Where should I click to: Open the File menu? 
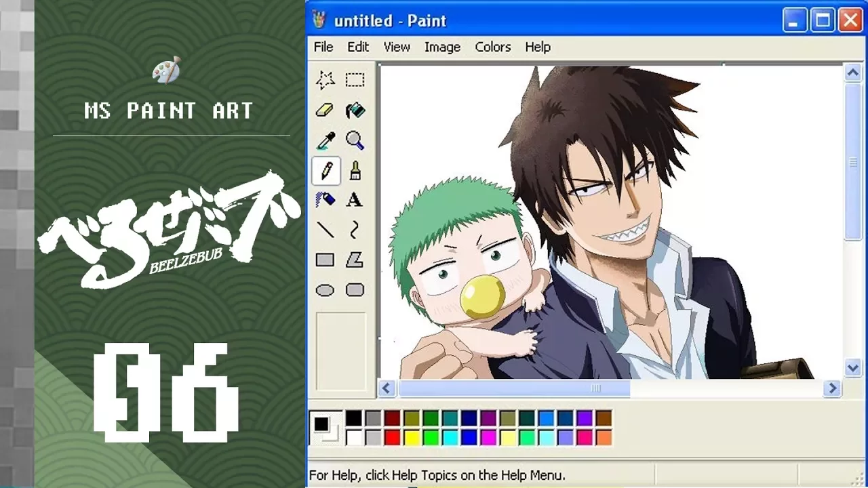323,47
